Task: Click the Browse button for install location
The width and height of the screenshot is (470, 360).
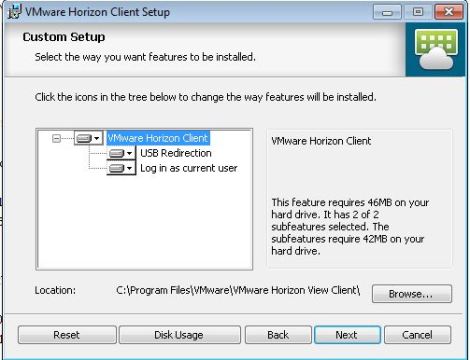Action: 412,294
